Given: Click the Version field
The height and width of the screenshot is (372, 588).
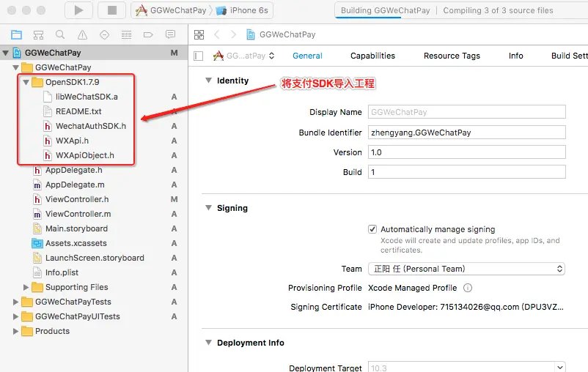Looking at the screenshot, I should (x=466, y=152).
